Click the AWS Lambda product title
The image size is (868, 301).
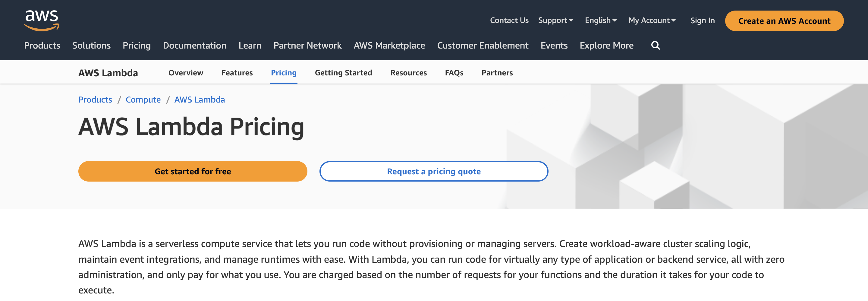(108, 73)
